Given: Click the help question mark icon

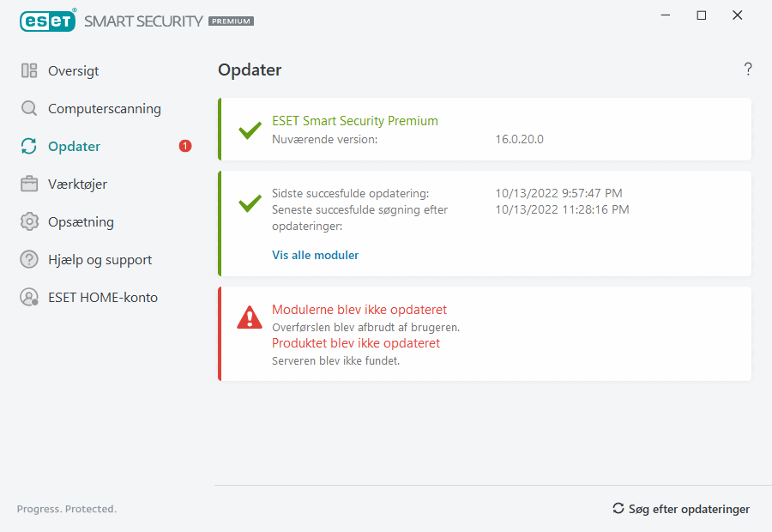Looking at the screenshot, I should (748, 70).
